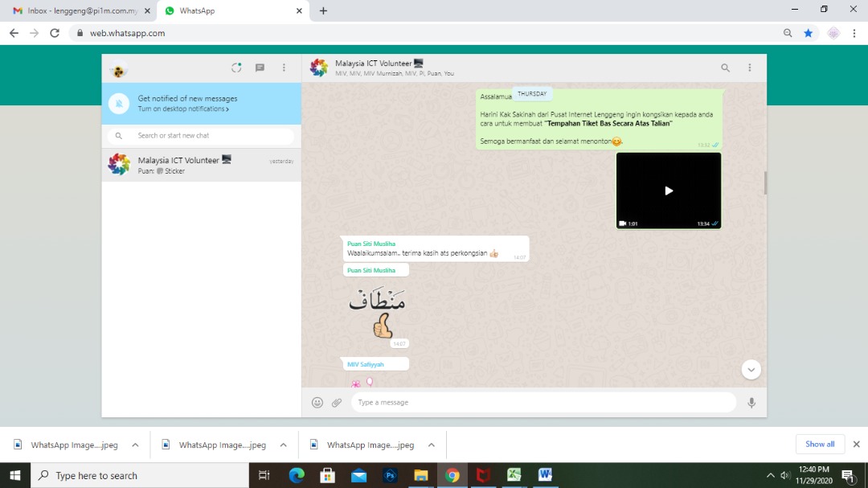This screenshot has height=488, width=868.
Task: Start a new chat via message icon
Action: tap(260, 68)
